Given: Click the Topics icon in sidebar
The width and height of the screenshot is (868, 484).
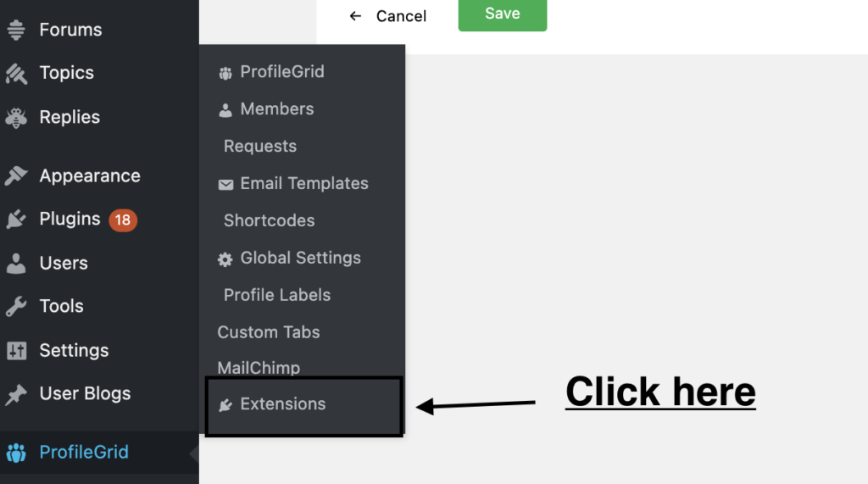Looking at the screenshot, I should tap(15, 74).
